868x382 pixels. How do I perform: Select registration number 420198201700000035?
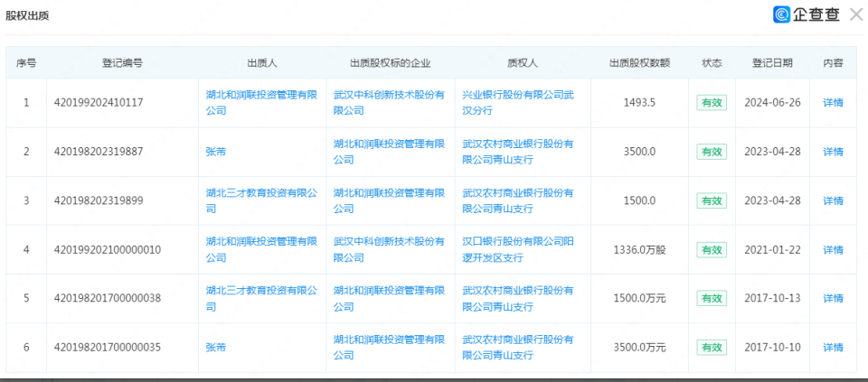[x=108, y=347]
